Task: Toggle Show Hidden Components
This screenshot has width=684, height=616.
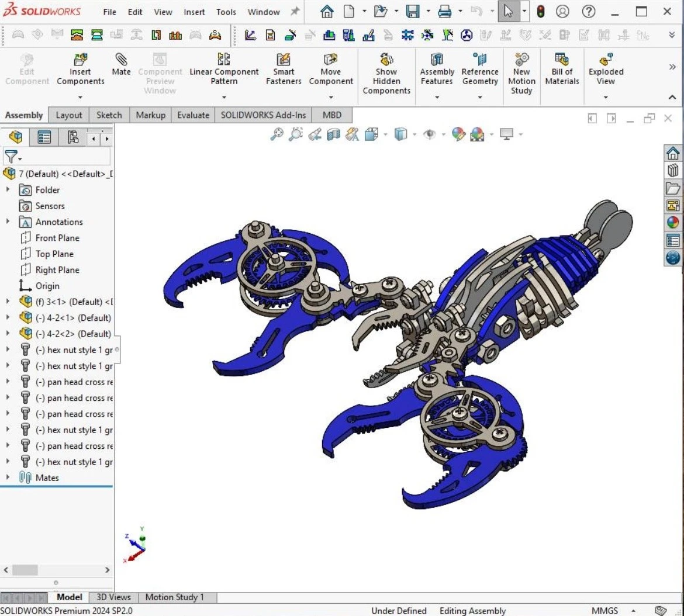Action: 386,60
